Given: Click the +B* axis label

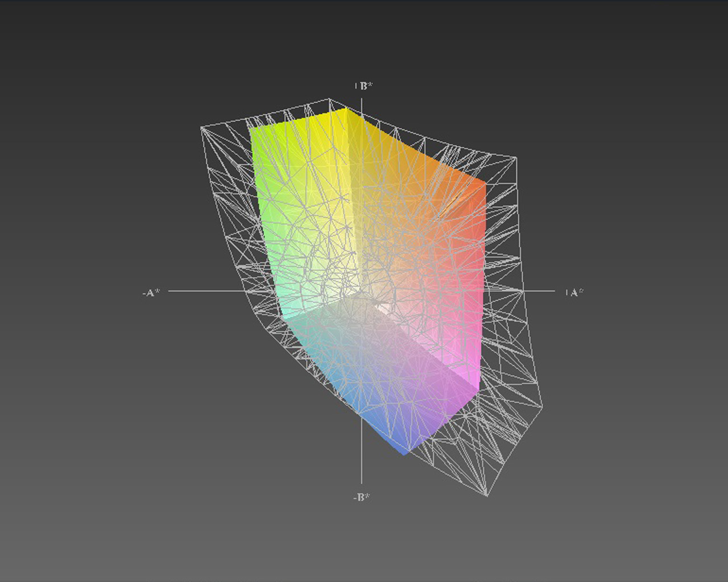Looking at the screenshot, I should (363, 86).
